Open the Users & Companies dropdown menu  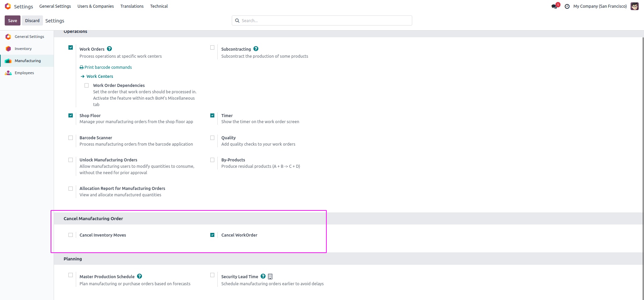(96, 6)
